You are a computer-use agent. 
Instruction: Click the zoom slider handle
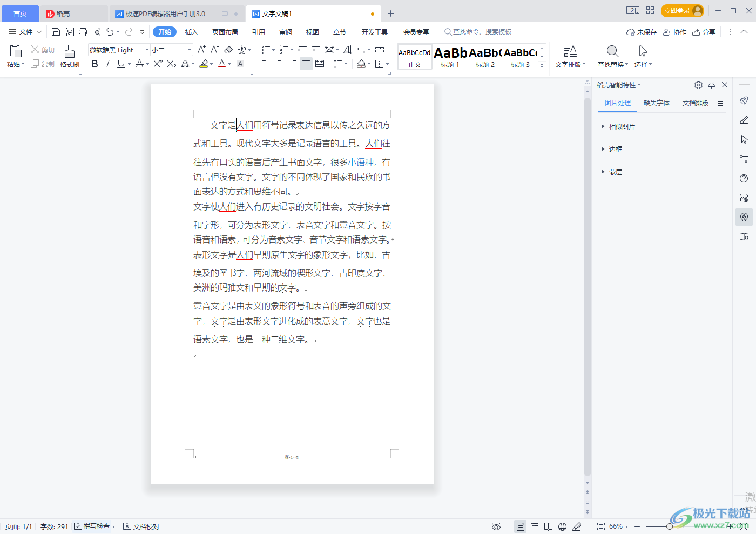(670, 526)
